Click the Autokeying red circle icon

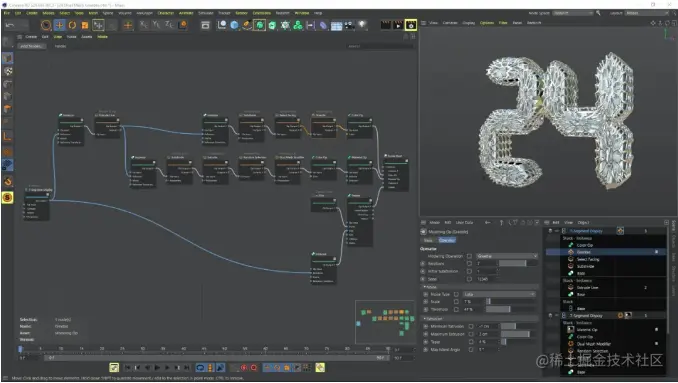tap(254, 368)
